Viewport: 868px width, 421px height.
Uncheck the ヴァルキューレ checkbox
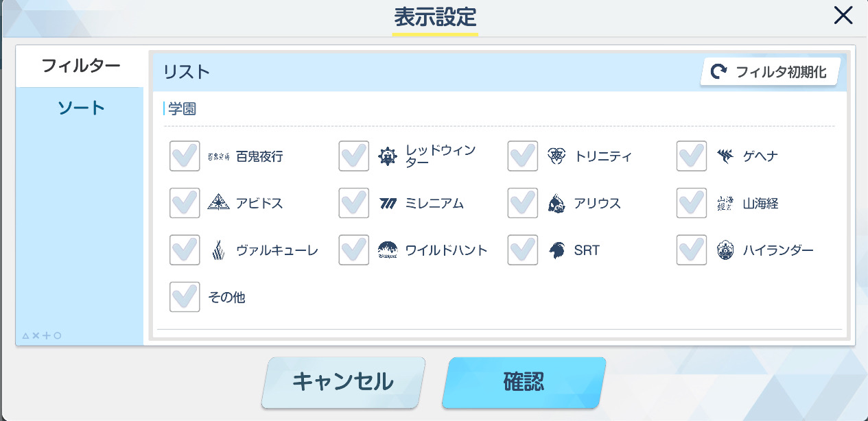(185, 250)
